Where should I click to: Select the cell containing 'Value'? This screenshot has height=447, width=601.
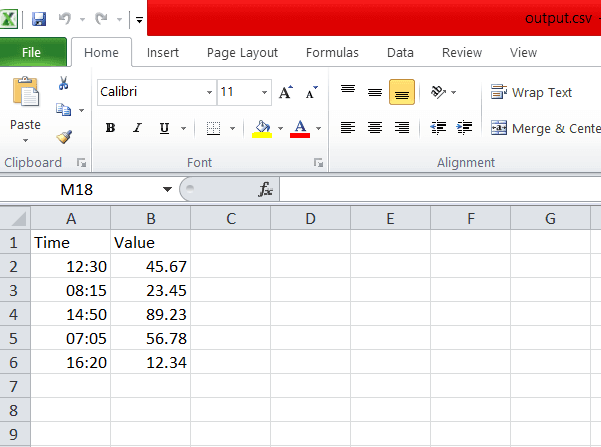pyautogui.click(x=151, y=242)
